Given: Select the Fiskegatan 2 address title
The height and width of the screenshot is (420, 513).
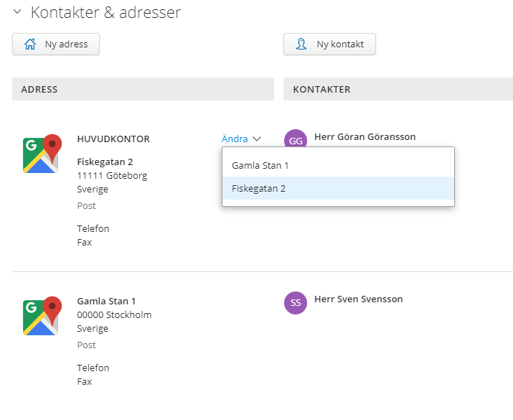Looking at the screenshot, I should click(x=105, y=162).
